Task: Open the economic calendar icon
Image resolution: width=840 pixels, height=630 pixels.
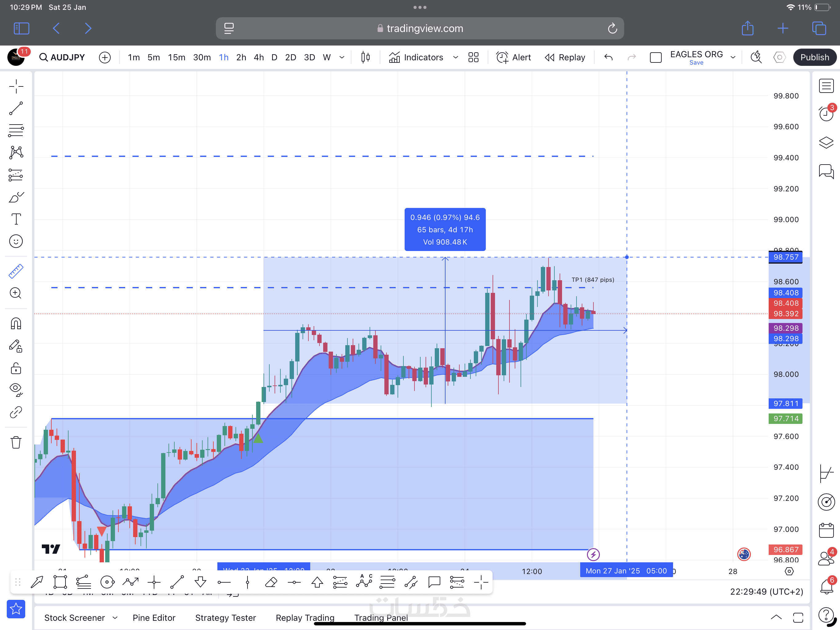Action: (826, 530)
